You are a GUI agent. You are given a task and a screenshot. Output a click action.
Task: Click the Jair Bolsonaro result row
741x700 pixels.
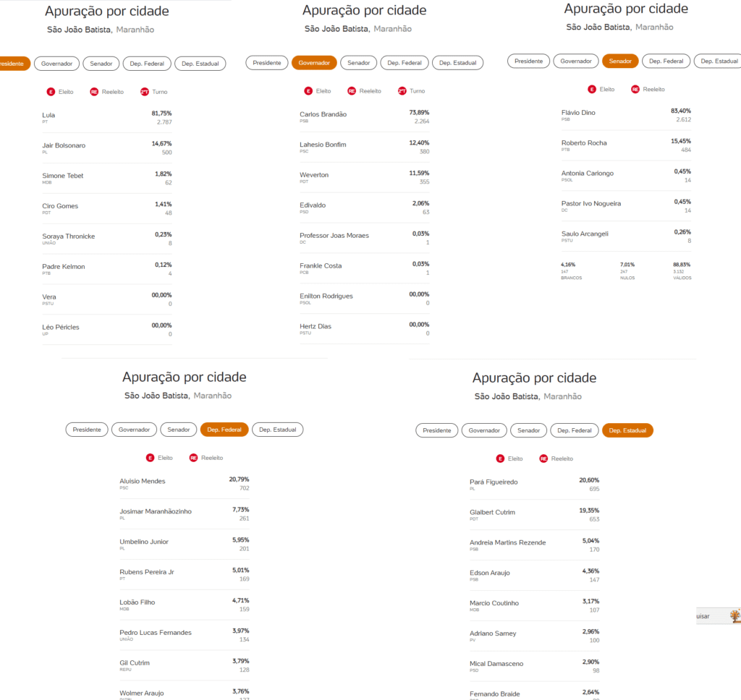pos(107,148)
